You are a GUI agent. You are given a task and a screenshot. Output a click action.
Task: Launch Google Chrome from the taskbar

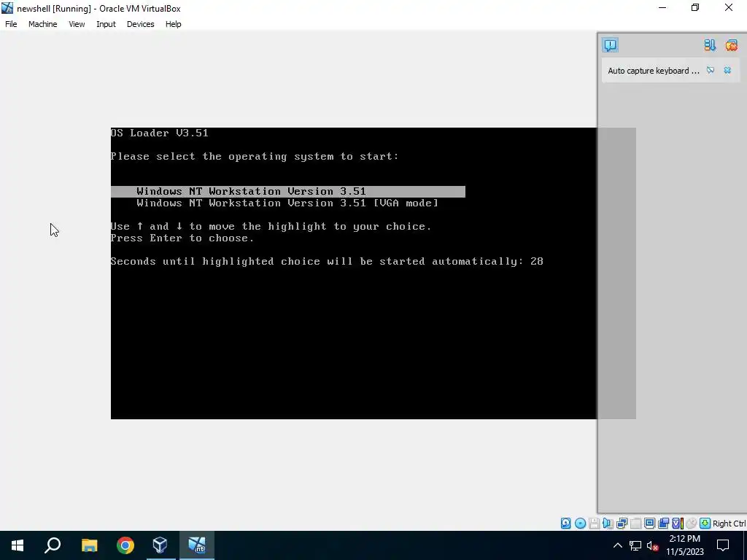point(125,545)
